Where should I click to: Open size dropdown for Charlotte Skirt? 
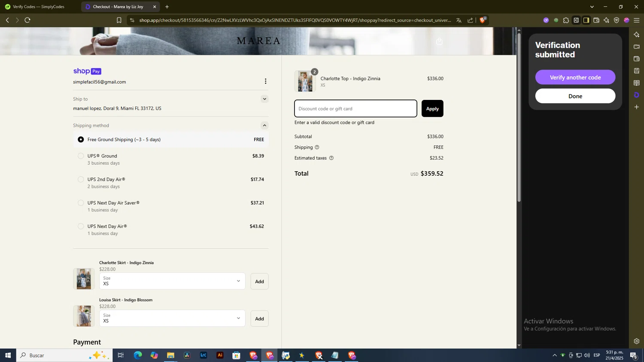coord(172,281)
